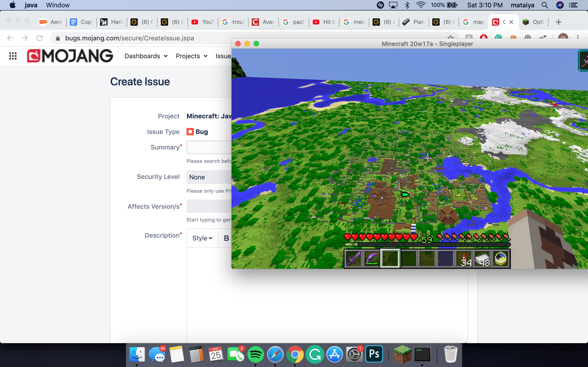Viewport: 588px width, 367px height.
Task: Open the Security Level select box
Action: click(209, 177)
